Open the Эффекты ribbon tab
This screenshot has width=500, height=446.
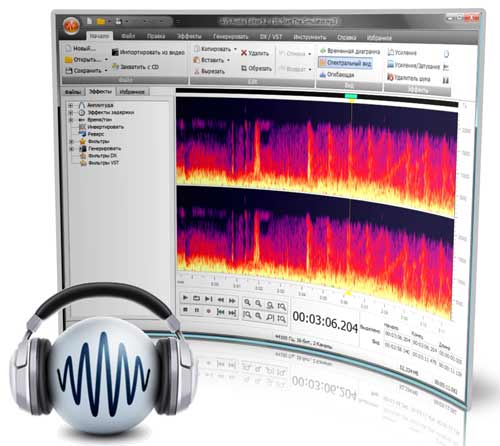point(189,36)
